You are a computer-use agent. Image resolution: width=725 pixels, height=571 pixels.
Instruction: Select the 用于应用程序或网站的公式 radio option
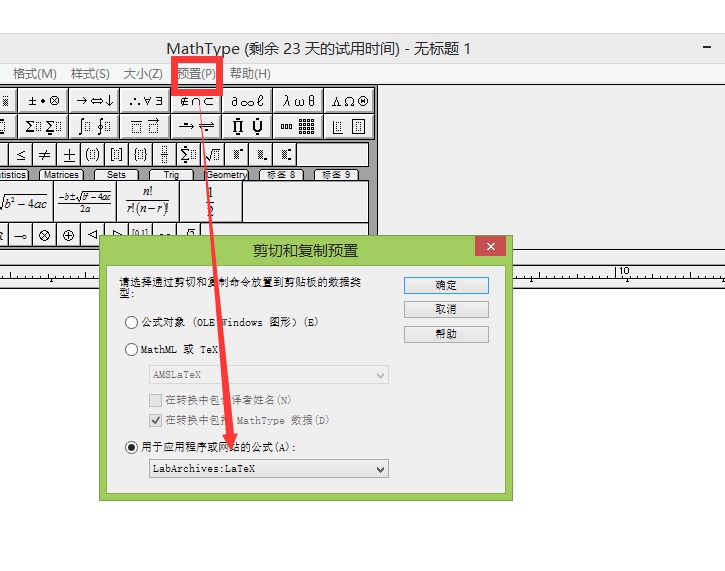pos(131,447)
